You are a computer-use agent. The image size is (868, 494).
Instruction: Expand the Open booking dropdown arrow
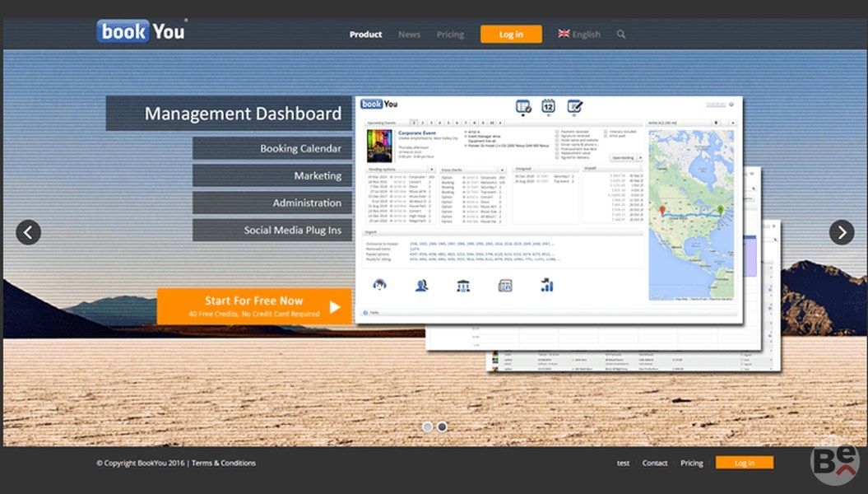(638, 157)
